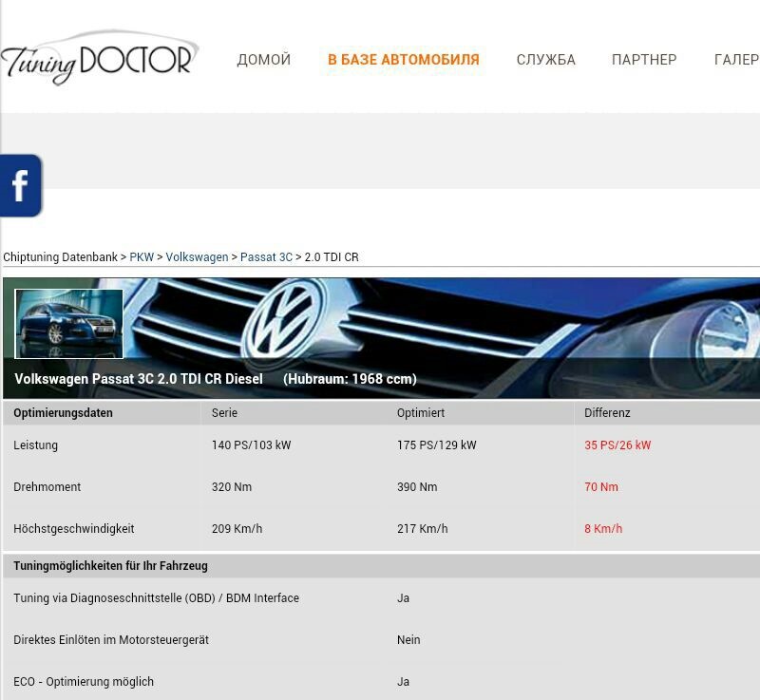This screenshot has width=760, height=700.
Task: Go to the ПАРТНЕР menu item
Action: (x=644, y=60)
